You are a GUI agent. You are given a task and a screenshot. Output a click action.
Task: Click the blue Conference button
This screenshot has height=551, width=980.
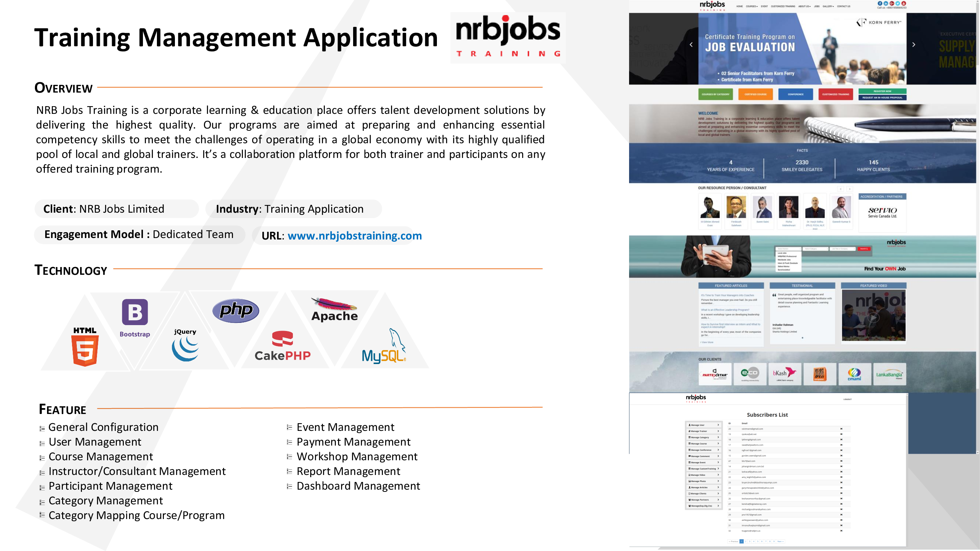tap(796, 94)
